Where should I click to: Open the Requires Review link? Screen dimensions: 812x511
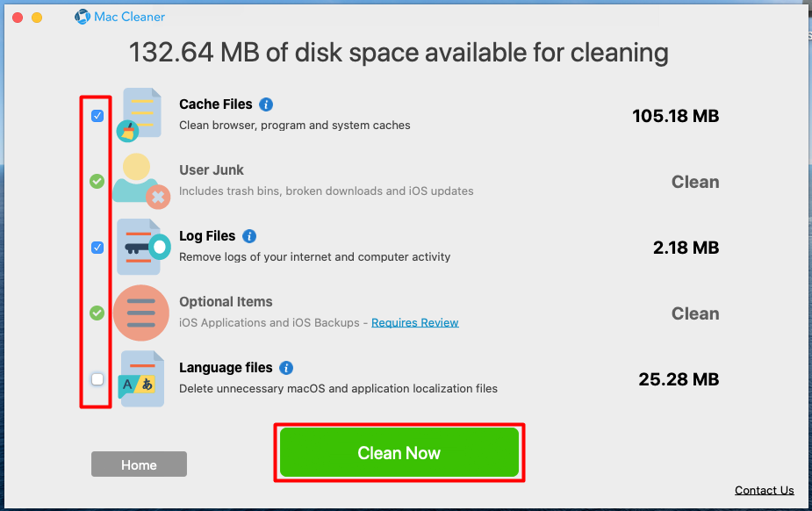[415, 322]
